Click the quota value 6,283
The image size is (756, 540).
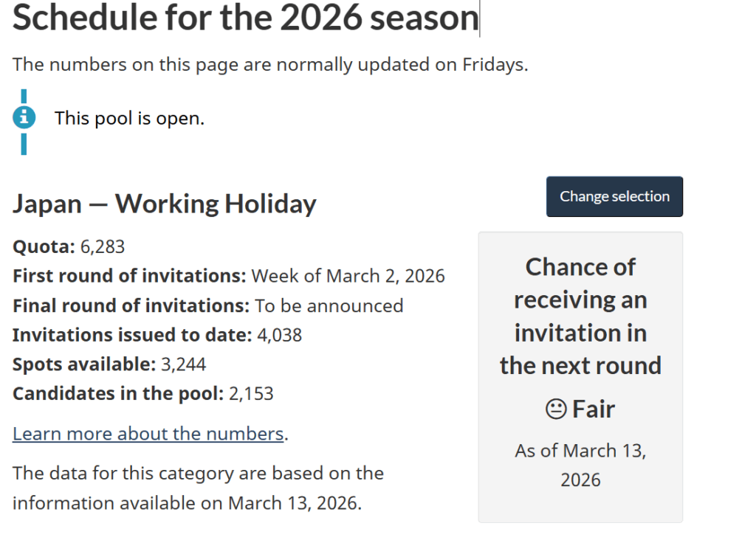click(102, 247)
